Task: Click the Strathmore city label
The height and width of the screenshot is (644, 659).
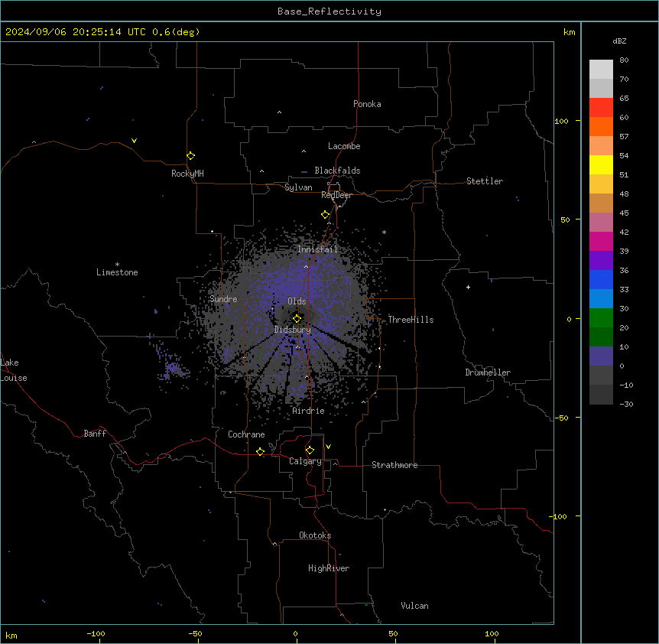Action: tap(394, 465)
